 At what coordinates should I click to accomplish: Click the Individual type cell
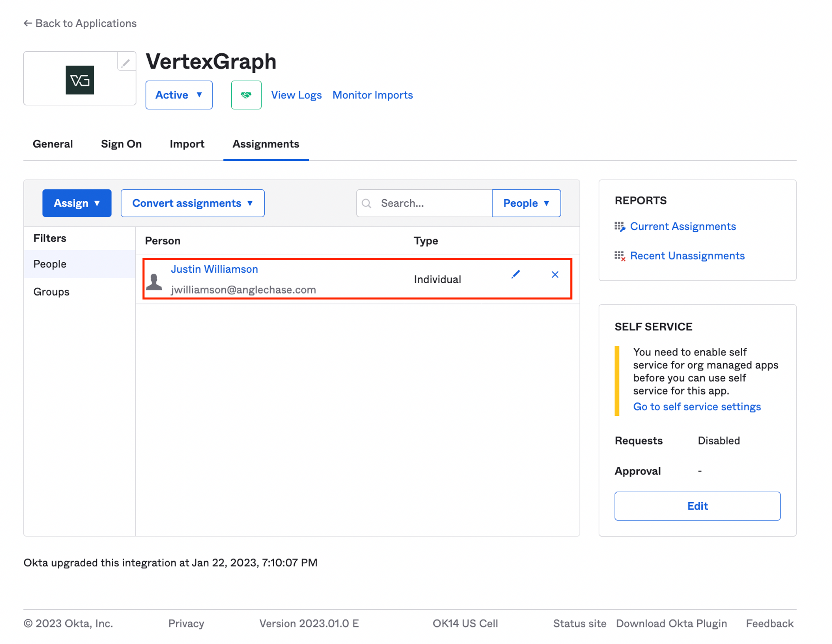click(437, 279)
